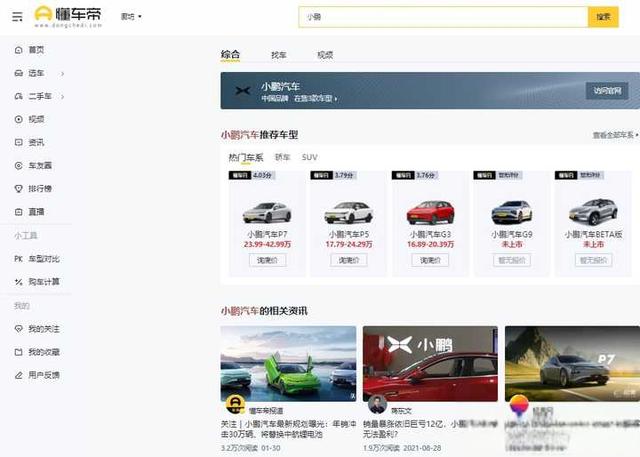640x457 pixels.
Task: Click 询底价 under 小鹏汽车G3
Action: 430,260
